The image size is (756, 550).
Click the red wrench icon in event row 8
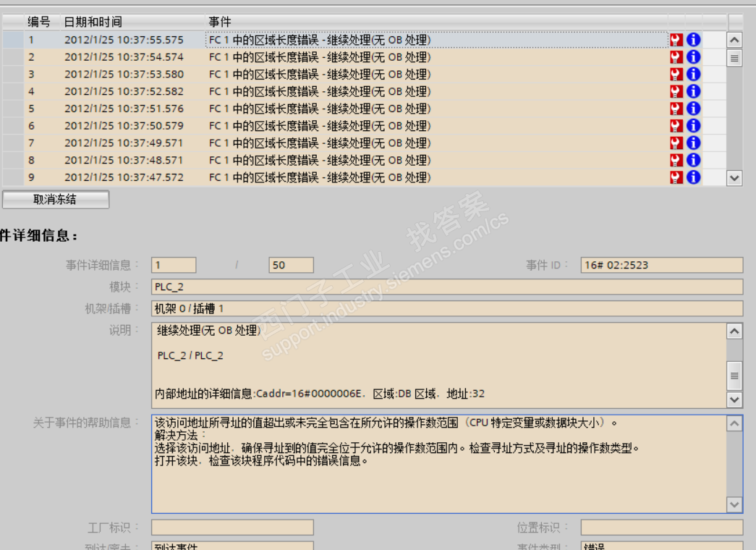point(676,160)
